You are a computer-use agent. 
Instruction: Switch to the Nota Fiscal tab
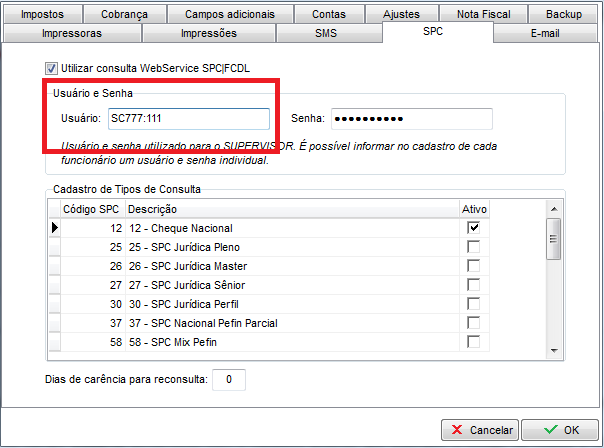coord(484,15)
